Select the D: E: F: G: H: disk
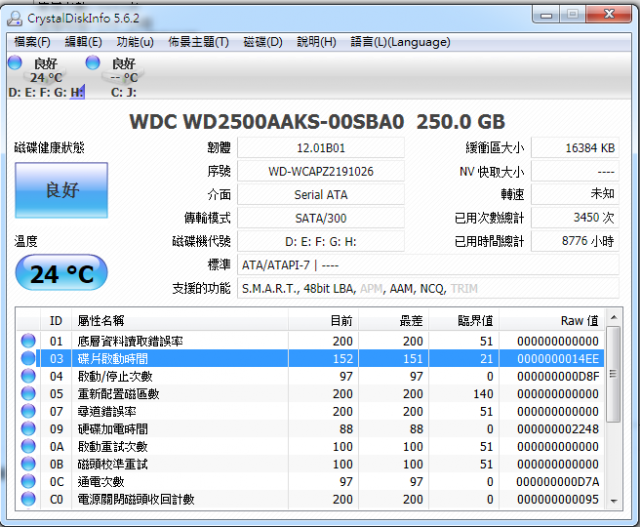640x527 pixels. point(46,77)
